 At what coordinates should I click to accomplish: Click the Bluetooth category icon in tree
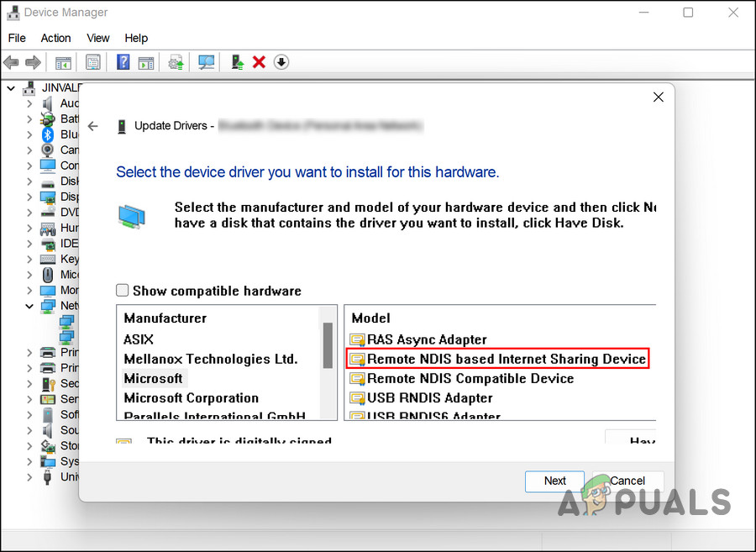(47, 134)
